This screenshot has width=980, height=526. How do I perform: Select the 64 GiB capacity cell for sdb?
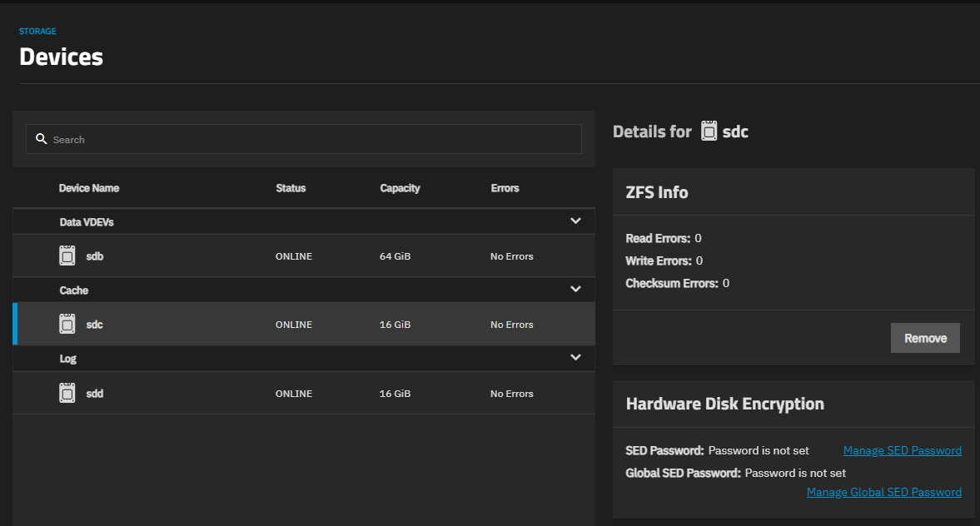395,256
